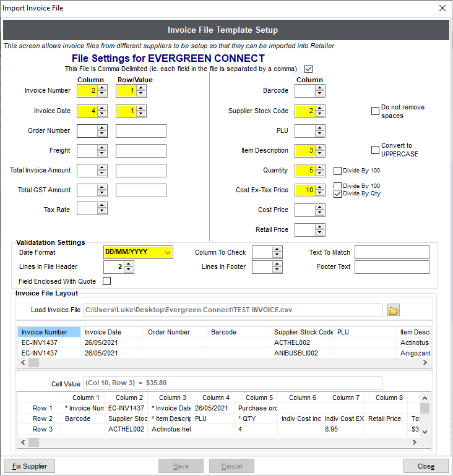Select the Column 7 header in raw grid
Viewport: 453px width, 476px height.
click(343, 397)
